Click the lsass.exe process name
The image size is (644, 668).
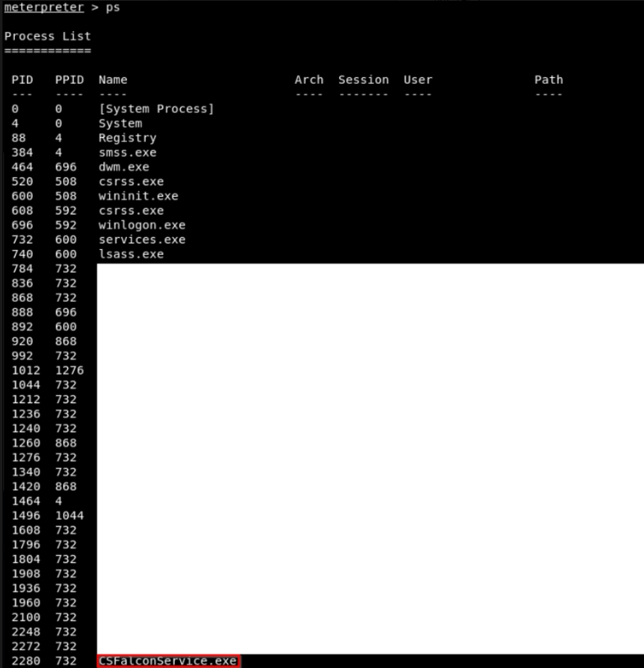131,254
